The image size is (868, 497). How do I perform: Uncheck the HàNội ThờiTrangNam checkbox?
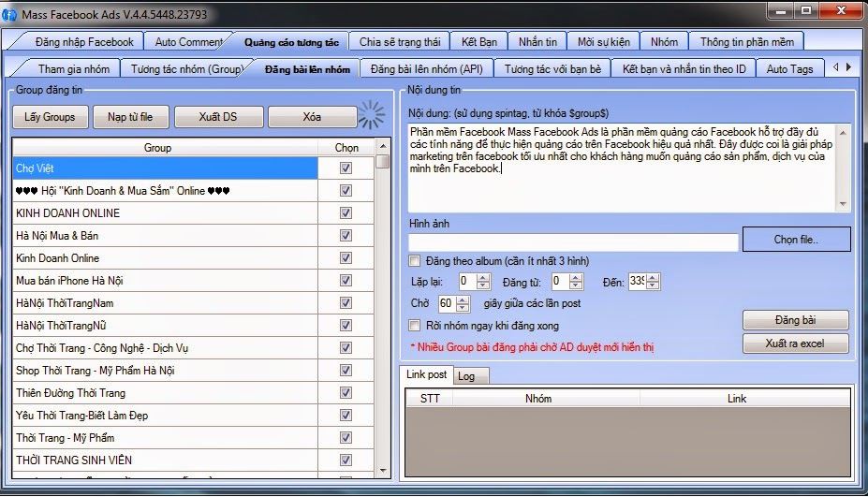pos(346,303)
